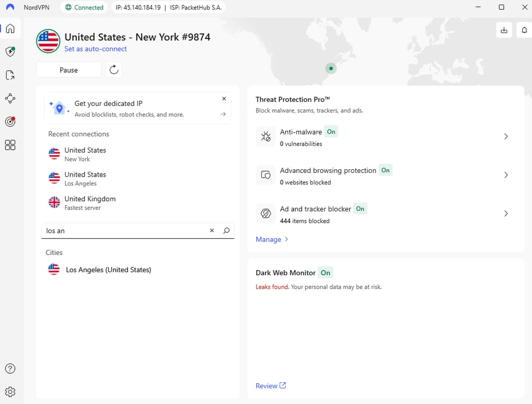Viewport: 532px width, 404px height.
Task: Open Settings gear in sidebar
Action: click(x=10, y=392)
